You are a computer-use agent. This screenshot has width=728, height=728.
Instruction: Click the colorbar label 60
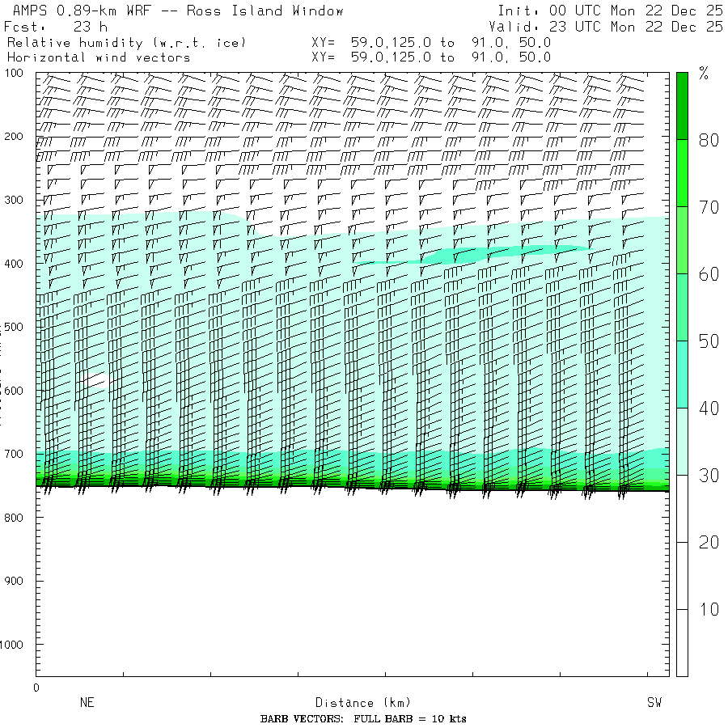pyautogui.click(x=709, y=274)
